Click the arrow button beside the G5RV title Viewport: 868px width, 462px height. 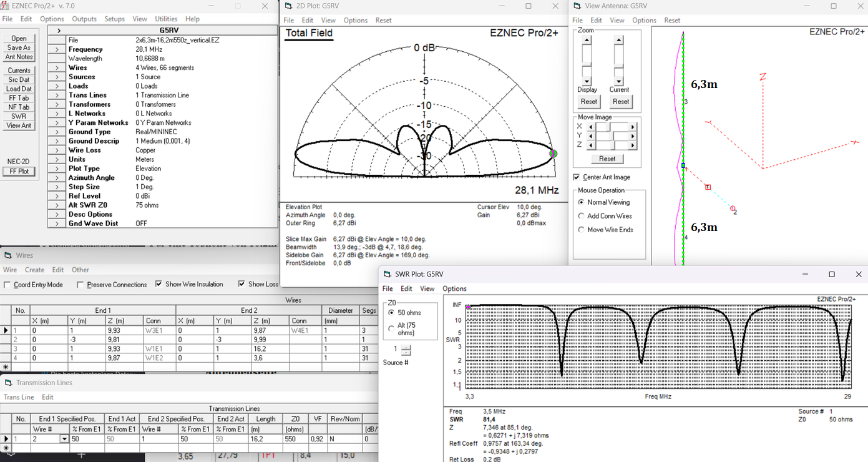tap(59, 31)
